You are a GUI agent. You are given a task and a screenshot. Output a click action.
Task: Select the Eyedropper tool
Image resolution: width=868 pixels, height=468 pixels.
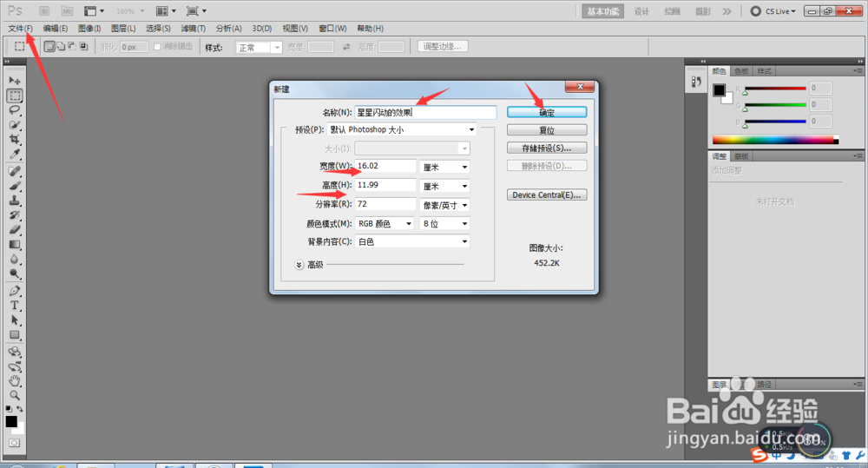15,154
